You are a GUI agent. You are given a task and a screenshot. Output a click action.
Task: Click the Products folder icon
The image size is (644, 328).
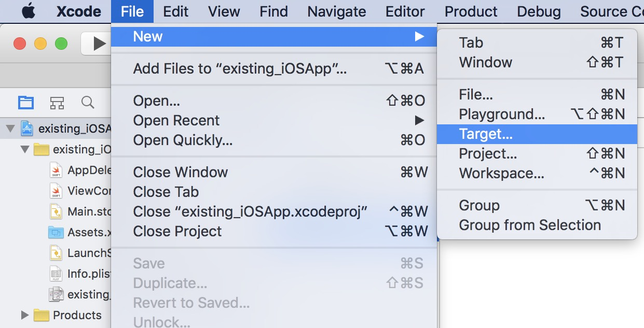(x=41, y=315)
